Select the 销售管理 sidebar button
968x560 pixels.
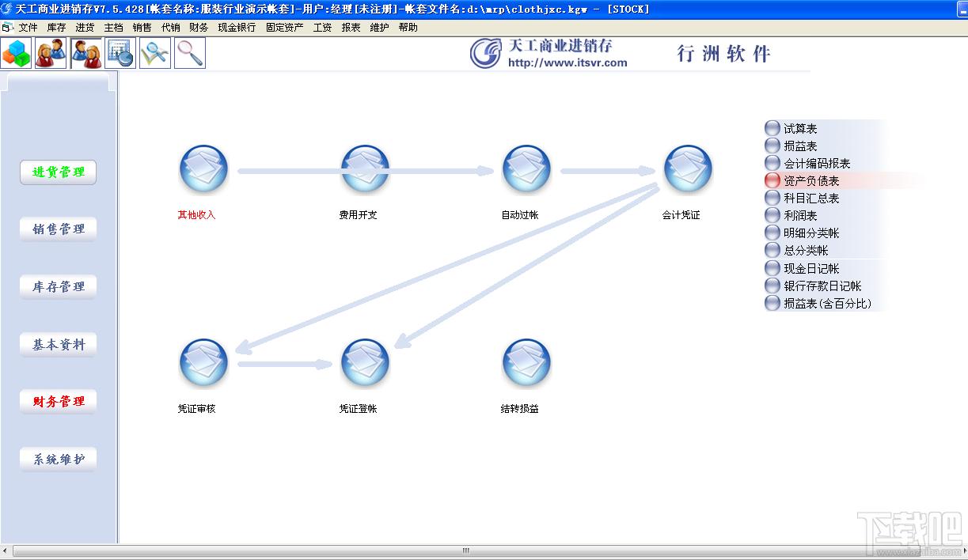coord(59,229)
